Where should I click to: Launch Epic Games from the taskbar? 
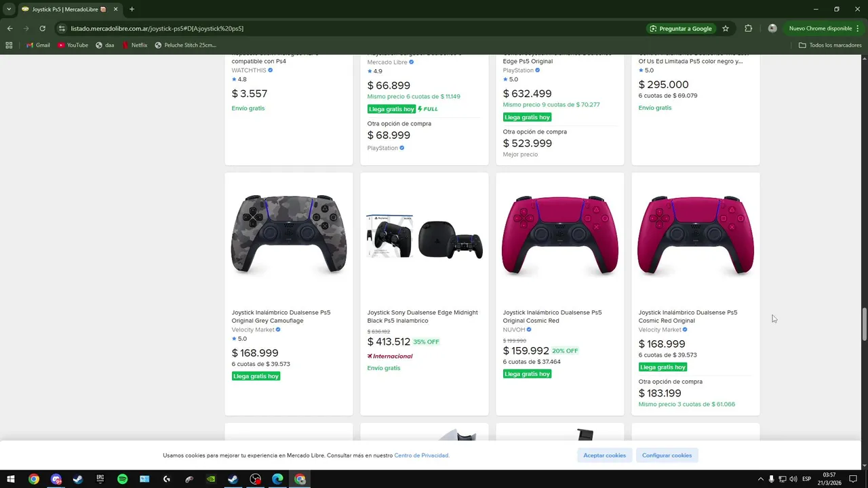pyautogui.click(x=100, y=479)
